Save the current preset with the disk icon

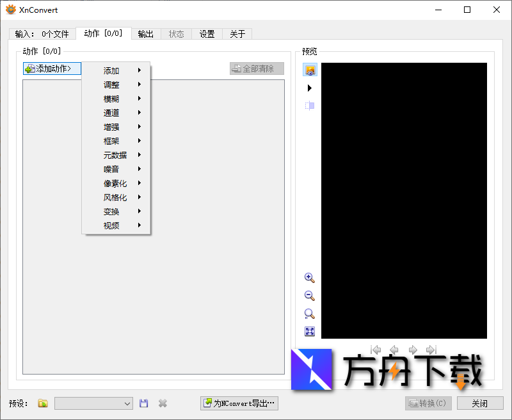[143, 403]
